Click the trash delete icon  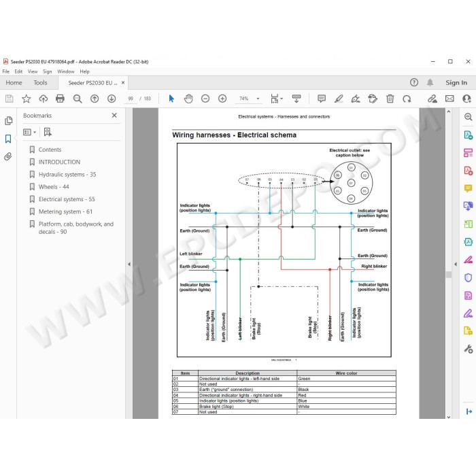(390, 99)
